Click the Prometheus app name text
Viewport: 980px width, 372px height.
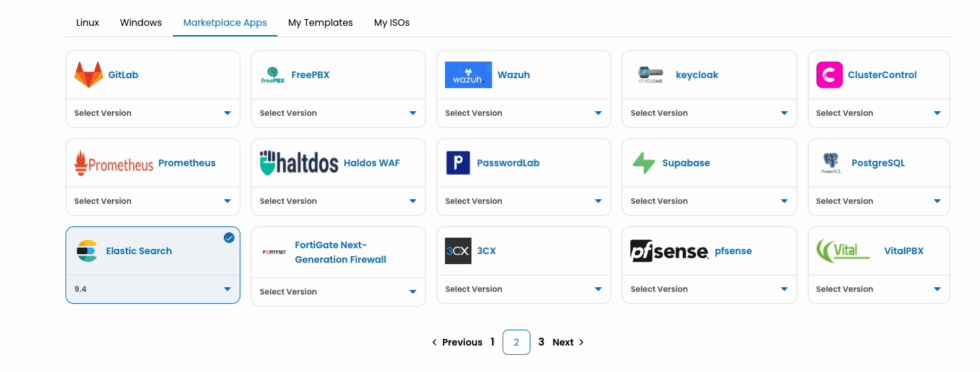[x=187, y=163]
